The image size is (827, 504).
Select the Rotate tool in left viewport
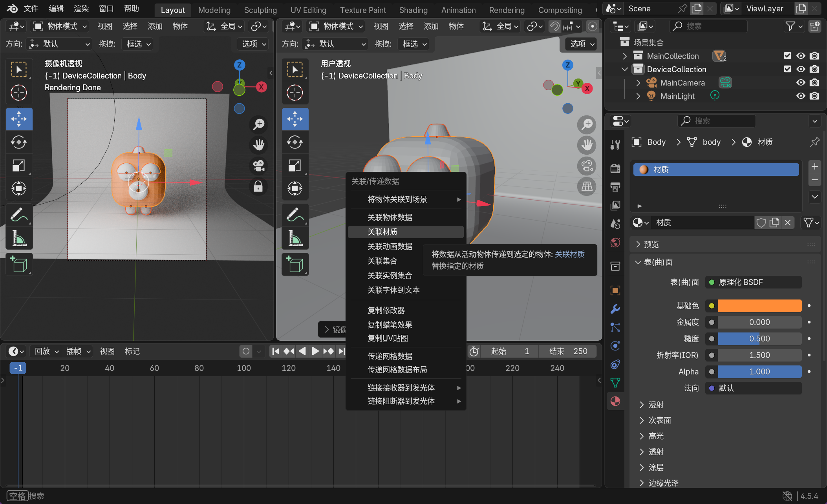point(19,142)
